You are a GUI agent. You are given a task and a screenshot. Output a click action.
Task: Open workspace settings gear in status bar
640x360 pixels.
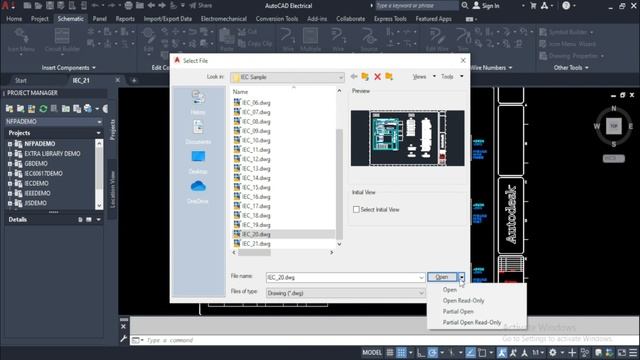coord(553,353)
